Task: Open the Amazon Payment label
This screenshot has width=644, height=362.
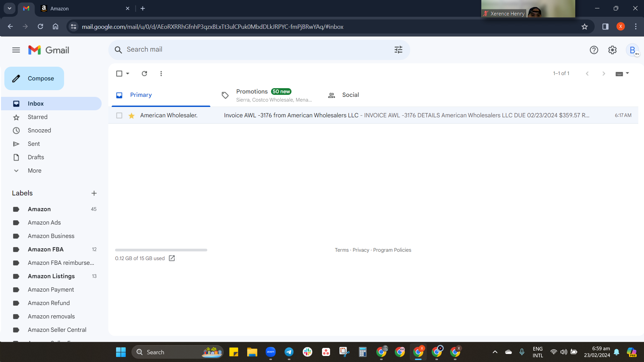Action: click(52, 290)
